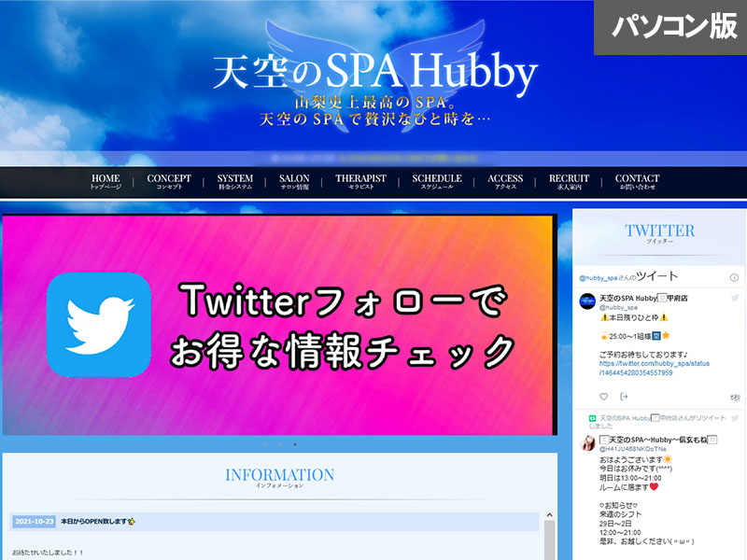
Task: View the SCHEDULE page
Action: pos(437,182)
